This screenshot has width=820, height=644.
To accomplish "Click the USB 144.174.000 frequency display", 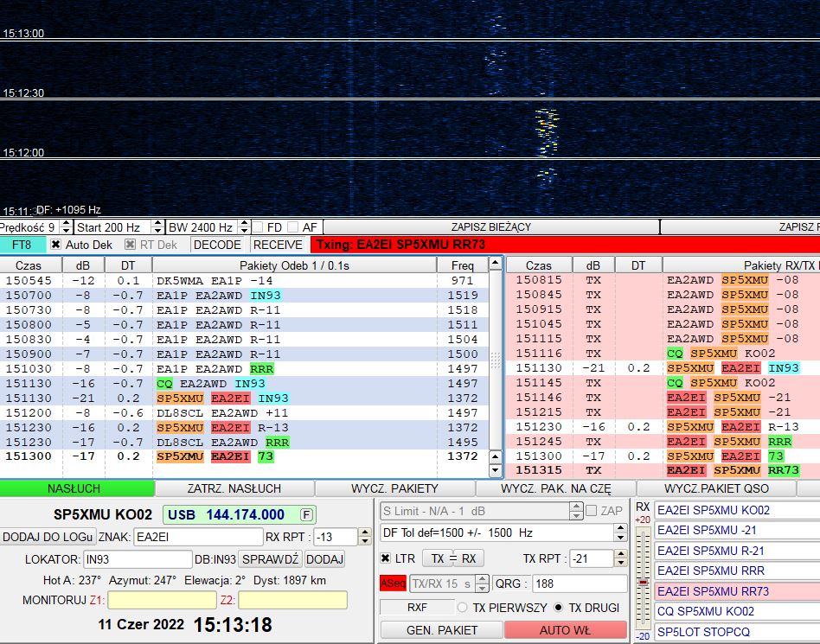I will [240, 515].
